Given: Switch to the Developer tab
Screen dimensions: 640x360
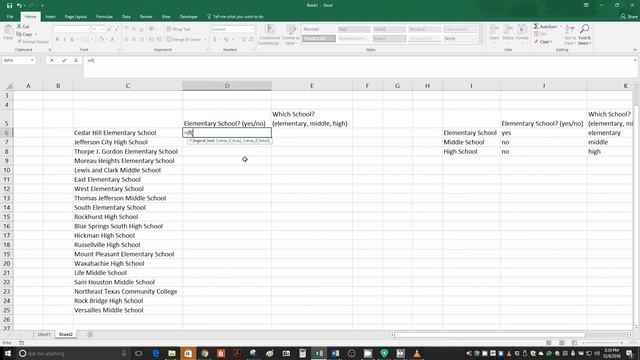Looking at the screenshot, I should point(189,17).
